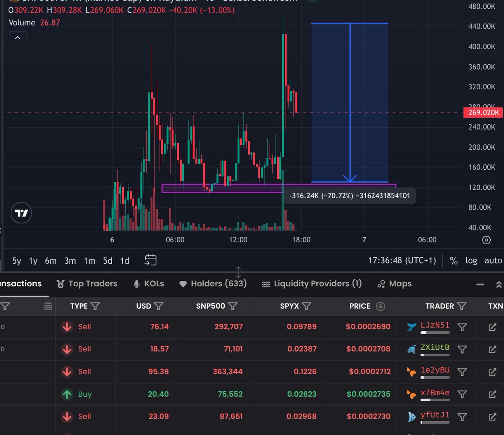Toggle PRICE column dollar currency icon
This screenshot has height=435, width=504.
(x=381, y=306)
